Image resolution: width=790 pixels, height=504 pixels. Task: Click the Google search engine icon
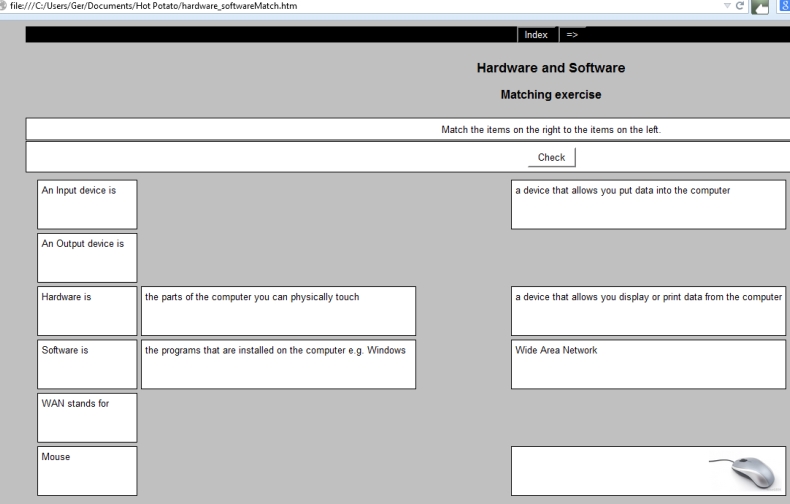click(783, 8)
